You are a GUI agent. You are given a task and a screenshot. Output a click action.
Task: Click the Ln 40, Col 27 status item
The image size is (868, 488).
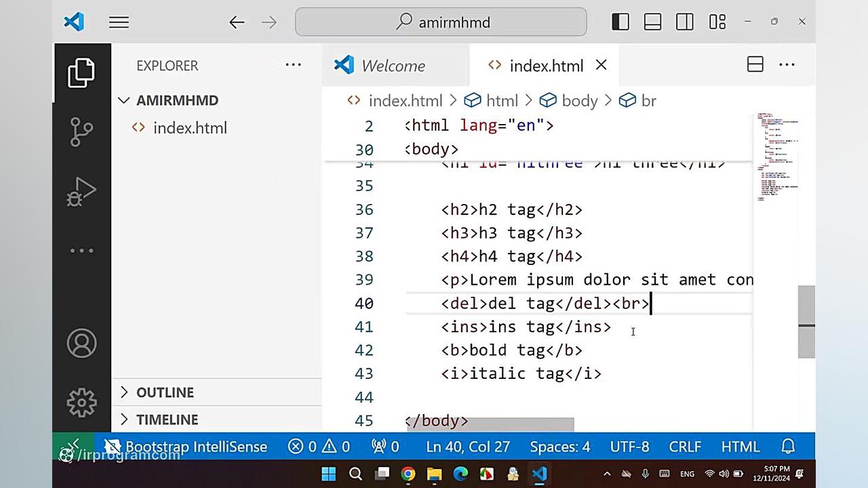tap(468, 447)
